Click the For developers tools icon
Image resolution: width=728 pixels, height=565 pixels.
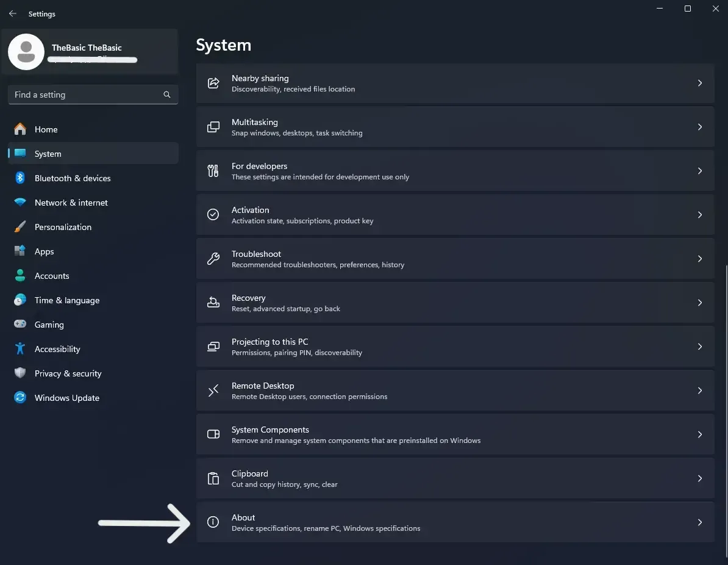click(213, 171)
